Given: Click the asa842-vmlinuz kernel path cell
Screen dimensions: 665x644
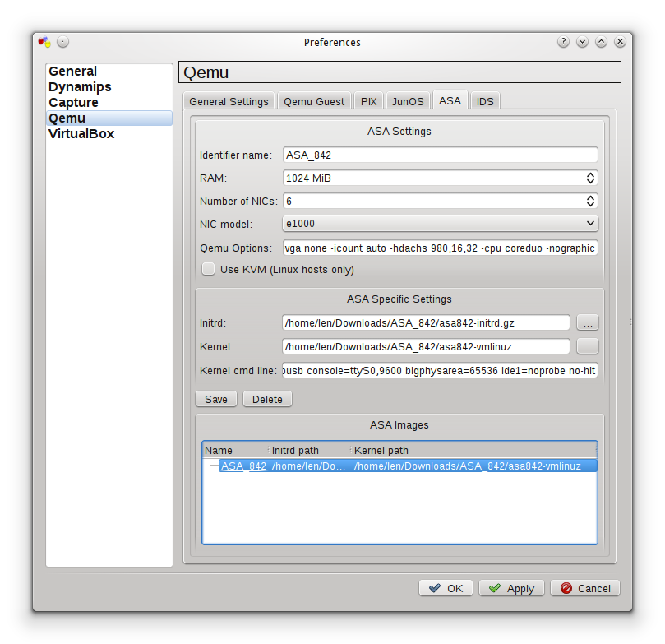Looking at the screenshot, I should tap(468, 466).
